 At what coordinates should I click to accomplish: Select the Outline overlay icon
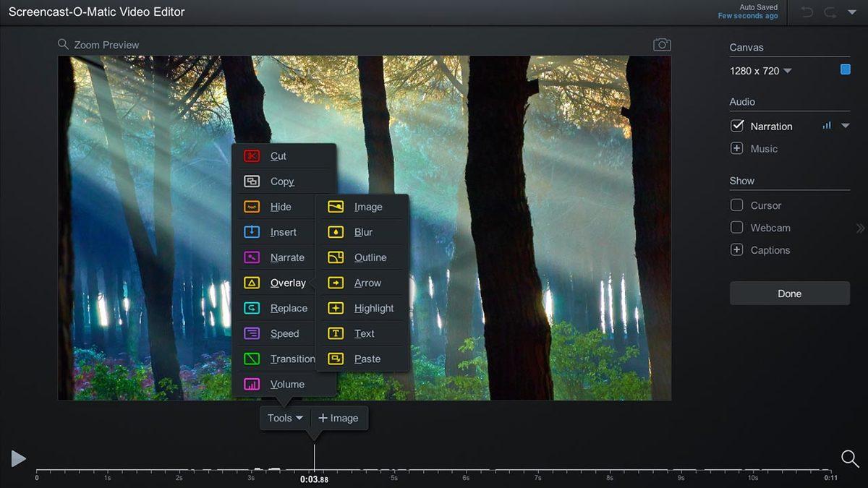(336, 257)
